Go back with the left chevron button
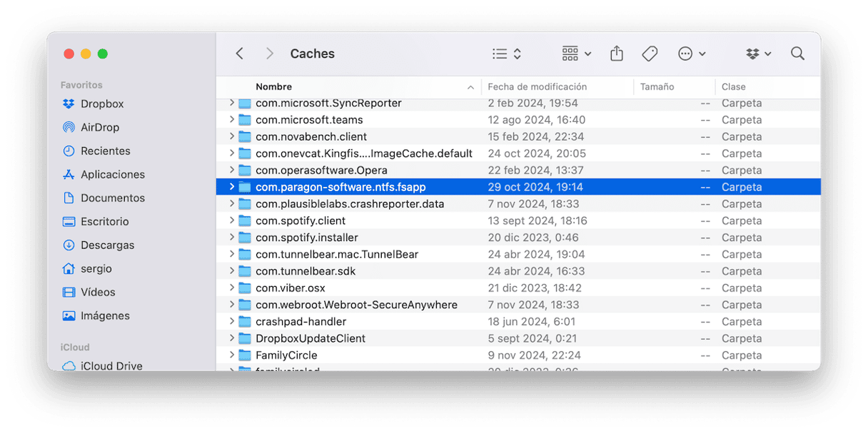Image resolution: width=868 pixels, height=433 pixels. 240,54
